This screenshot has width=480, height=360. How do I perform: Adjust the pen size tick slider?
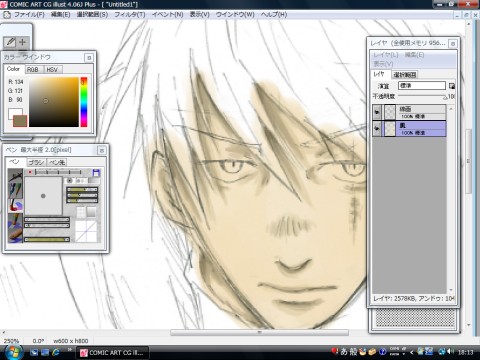pyautogui.click(x=58, y=172)
